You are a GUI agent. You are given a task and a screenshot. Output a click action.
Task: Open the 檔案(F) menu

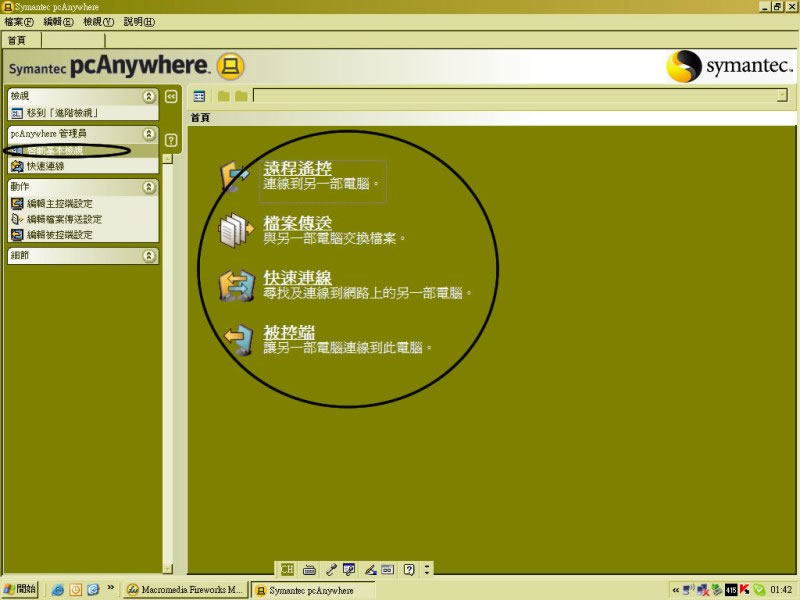click(19, 22)
